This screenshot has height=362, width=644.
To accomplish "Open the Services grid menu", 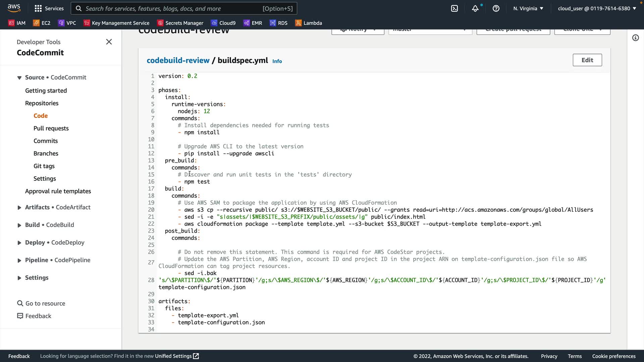I will [x=49, y=8].
